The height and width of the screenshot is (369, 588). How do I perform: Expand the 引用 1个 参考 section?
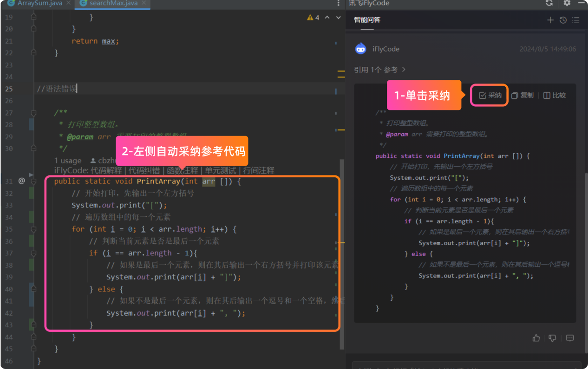(380, 70)
